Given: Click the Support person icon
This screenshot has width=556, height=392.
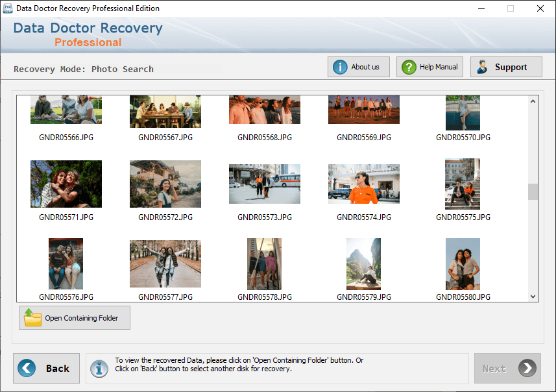Looking at the screenshot, I should (482, 67).
